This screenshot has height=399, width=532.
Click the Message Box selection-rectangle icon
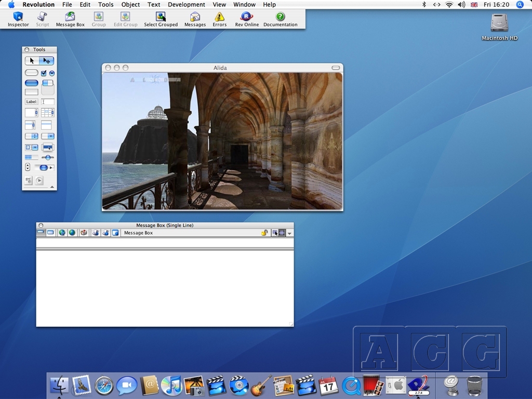(282, 233)
